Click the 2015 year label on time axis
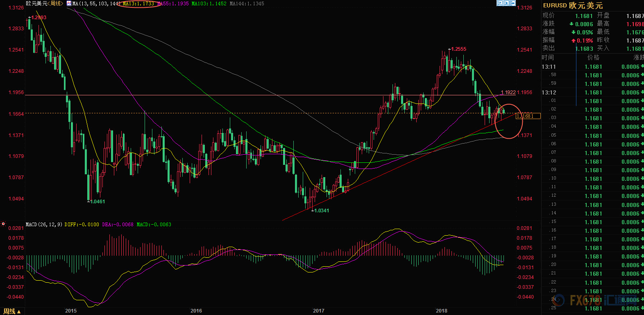Screen dimensions: 644x315 pos(71,311)
